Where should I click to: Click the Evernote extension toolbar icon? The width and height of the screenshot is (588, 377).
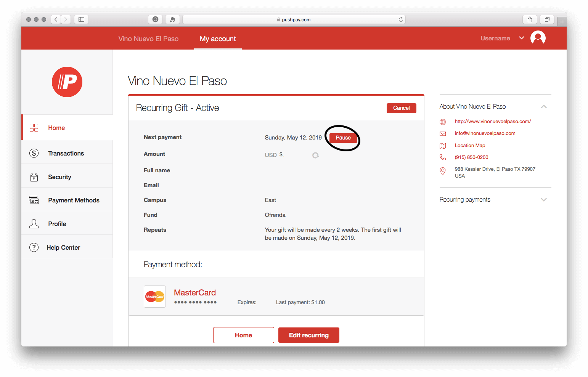[172, 19]
